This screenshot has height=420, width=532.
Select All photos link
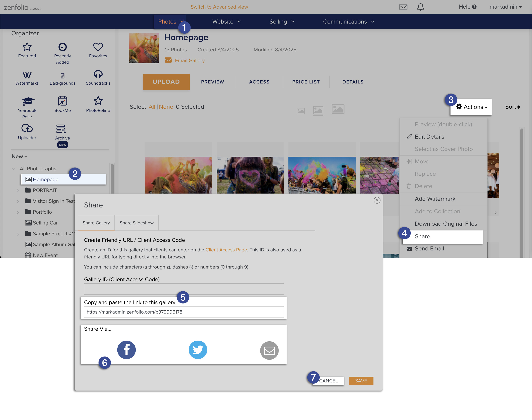pyautogui.click(x=152, y=107)
